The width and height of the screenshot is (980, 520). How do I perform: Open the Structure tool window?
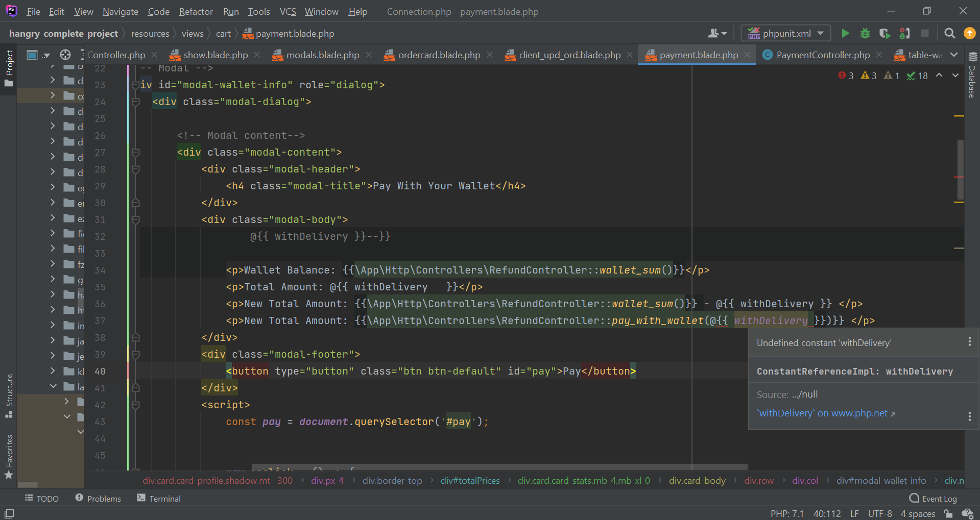click(x=9, y=396)
